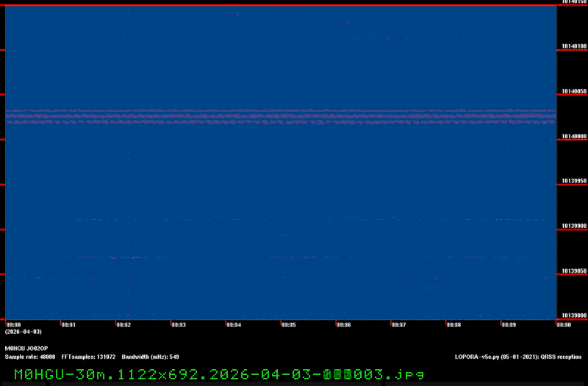588x386 pixels.
Task: Click the time tick label ending :09
Action: [x=509, y=325]
